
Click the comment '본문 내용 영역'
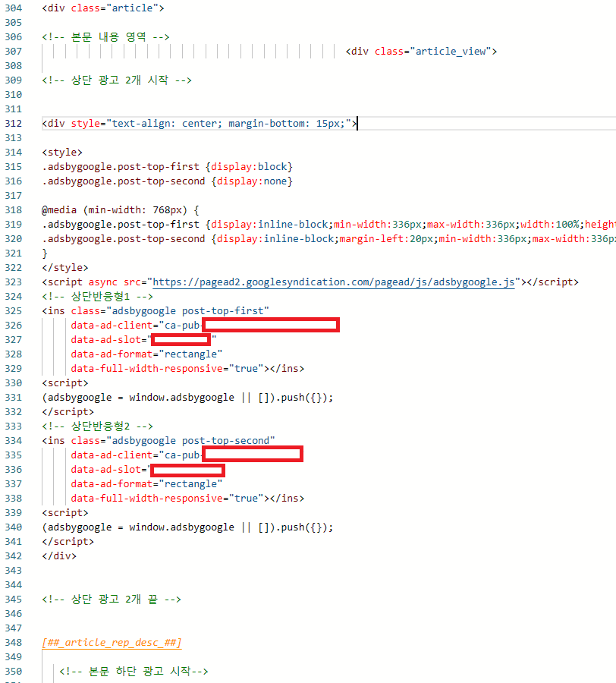105,37
